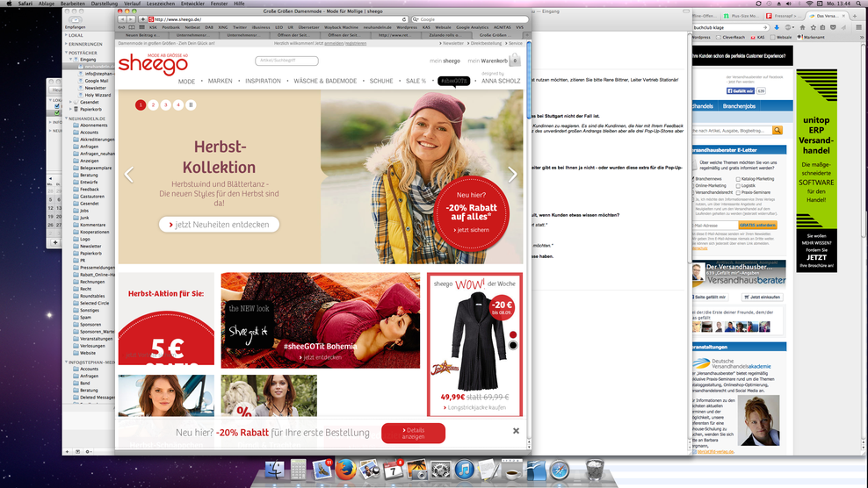
Task: Add a bookmark with Safari's plus button
Action: (x=142, y=19)
